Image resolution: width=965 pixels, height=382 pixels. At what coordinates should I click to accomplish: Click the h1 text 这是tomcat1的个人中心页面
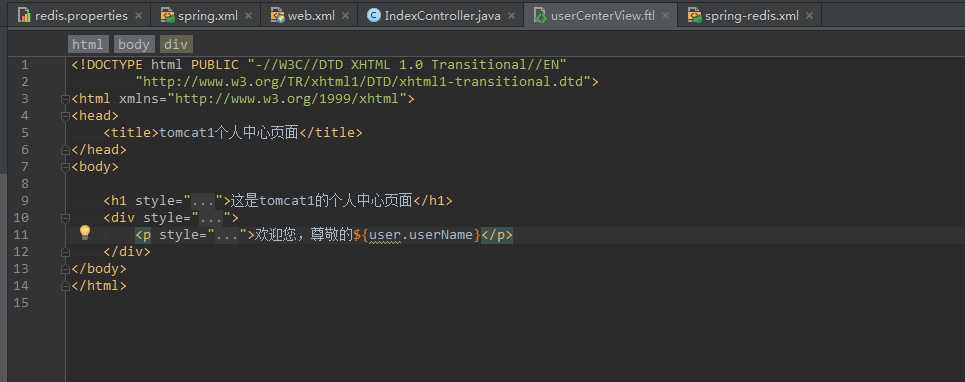tap(322, 201)
